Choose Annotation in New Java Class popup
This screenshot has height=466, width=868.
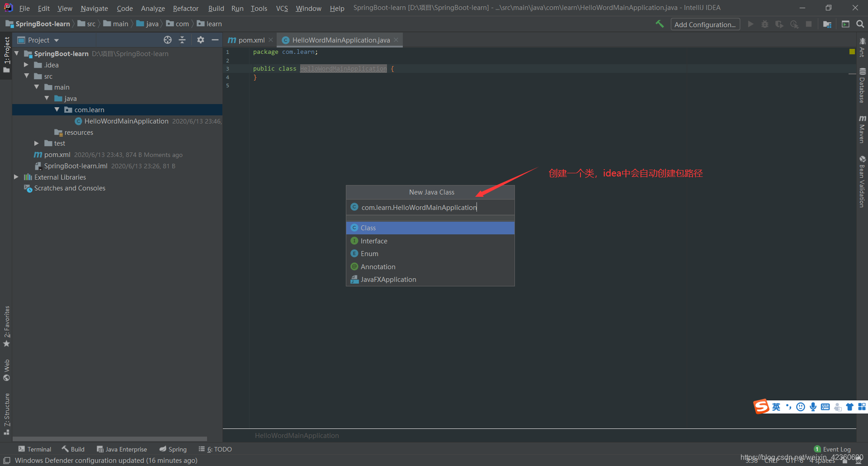430,266
